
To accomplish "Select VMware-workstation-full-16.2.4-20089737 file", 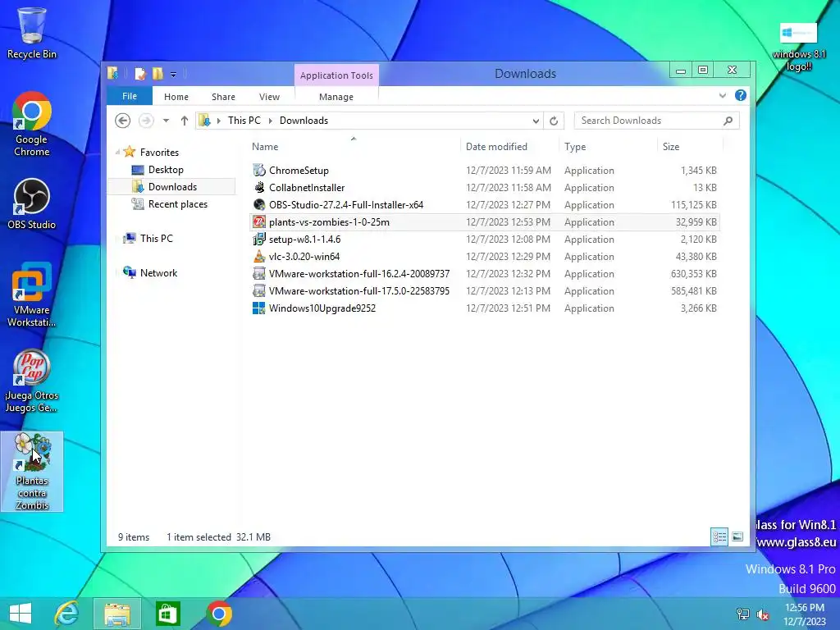I will pyautogui.click(x=359, y=273).
